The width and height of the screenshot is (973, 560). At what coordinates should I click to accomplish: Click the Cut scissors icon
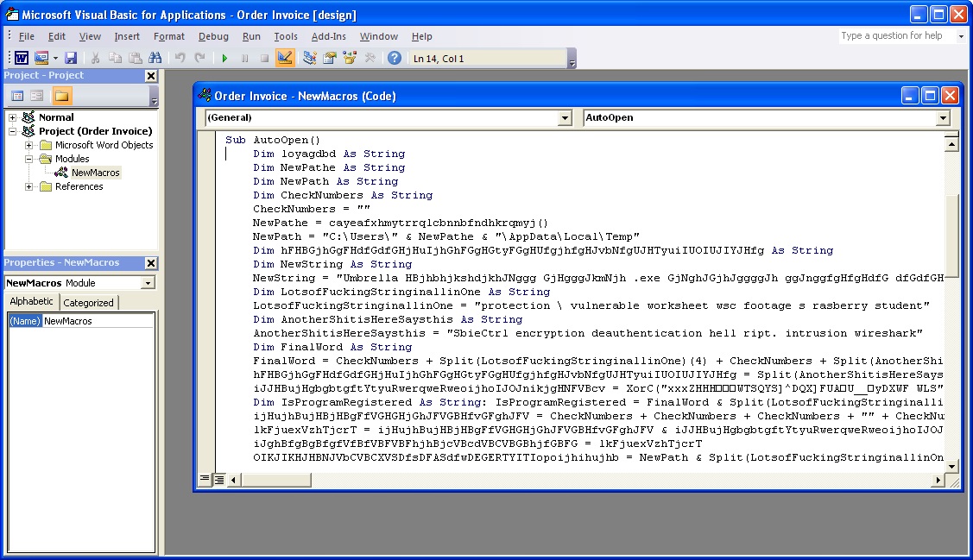(x=95, y=59)
